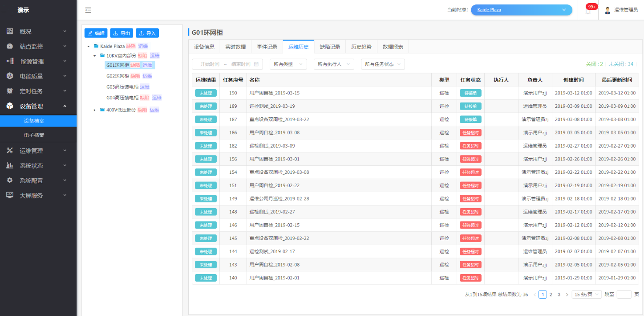Open the 所有类型 type filter dropdown
This screenshot has width=644, height=316.
[x=288, y=64]
